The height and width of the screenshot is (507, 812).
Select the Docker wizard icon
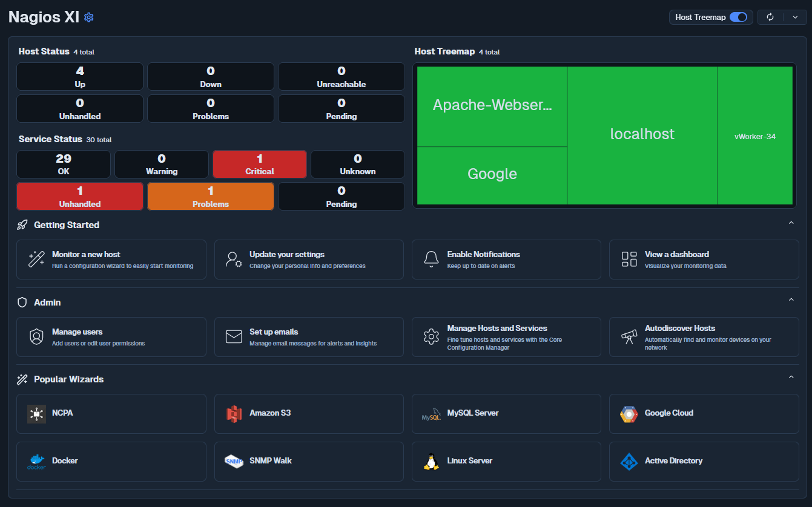pyautogui.click(x=36, y=461)
